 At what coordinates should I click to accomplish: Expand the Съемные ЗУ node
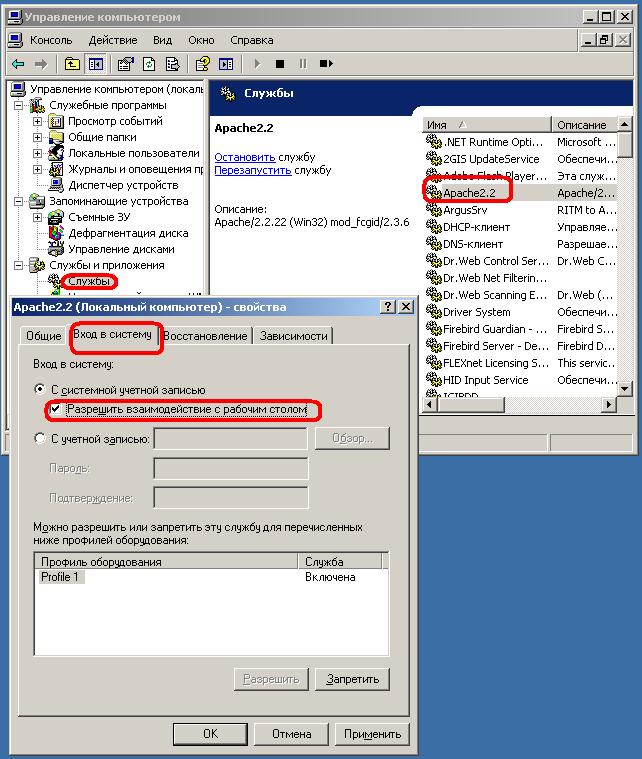[37, 217]
